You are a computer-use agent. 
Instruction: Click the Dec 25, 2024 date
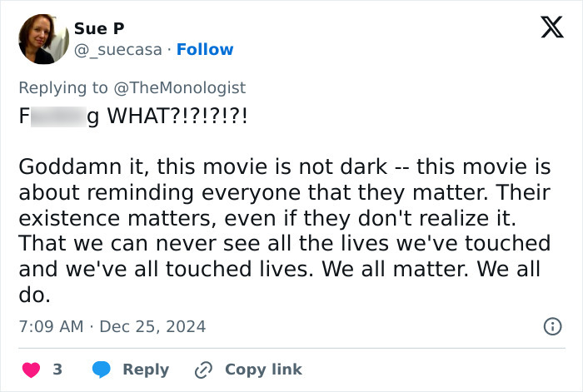(152, 326)
